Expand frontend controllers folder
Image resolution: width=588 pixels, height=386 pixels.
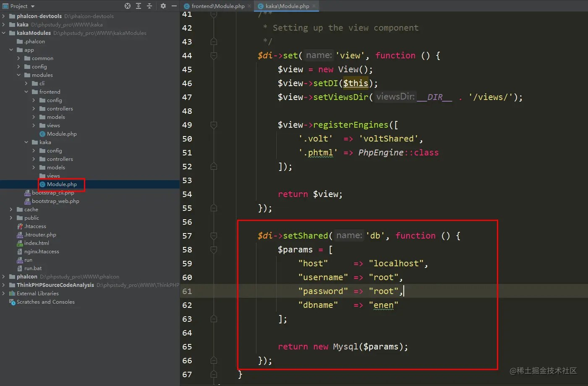[x=34, y=109]
